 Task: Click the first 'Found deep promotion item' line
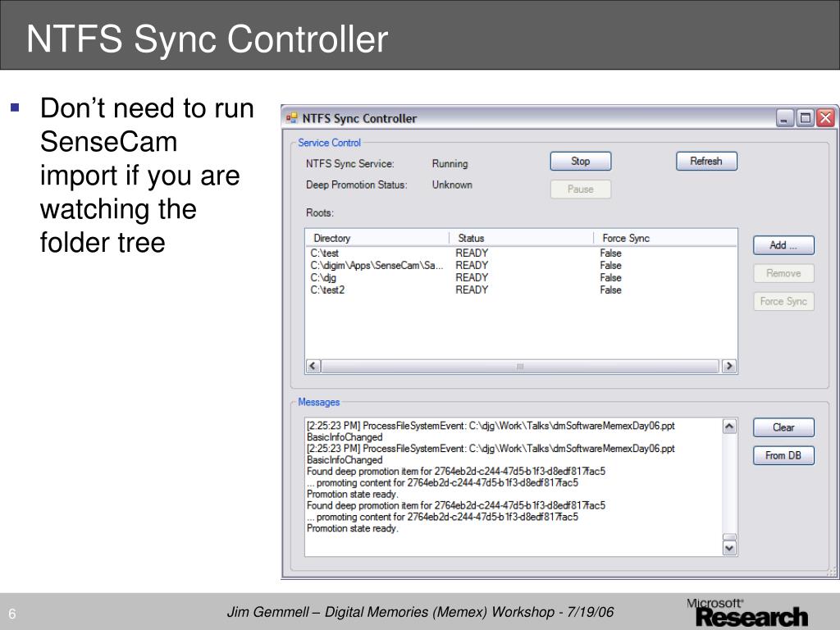pos(456,472)
